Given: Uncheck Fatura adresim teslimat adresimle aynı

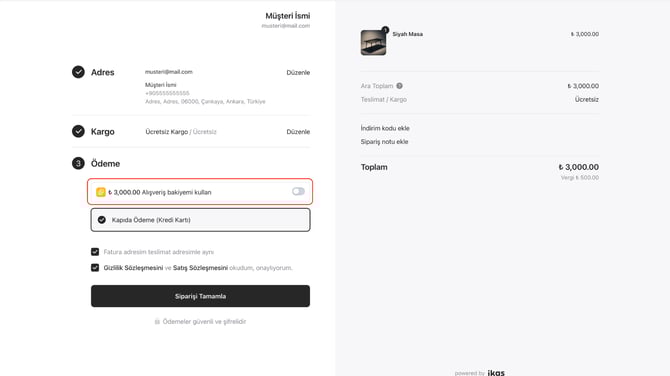Looking at the screenshot, I should point(95,252).
